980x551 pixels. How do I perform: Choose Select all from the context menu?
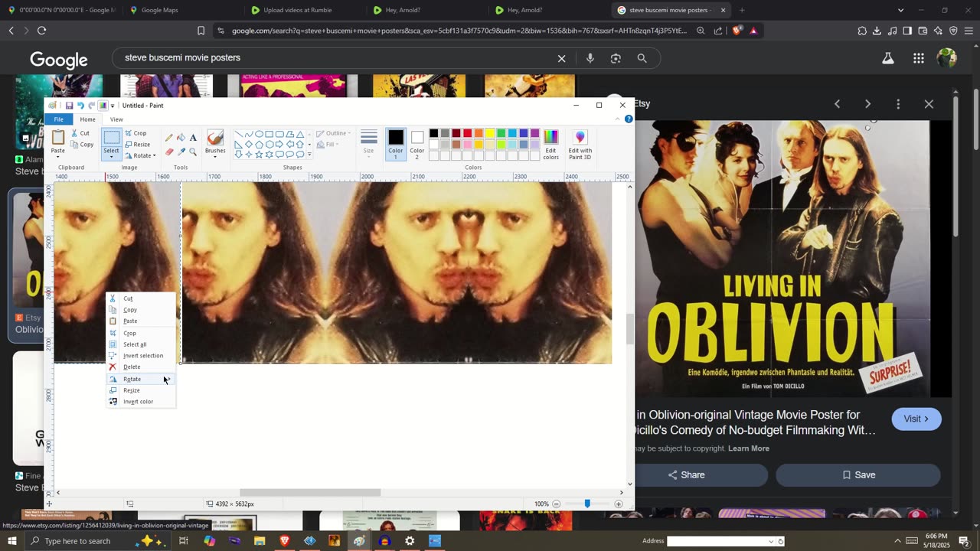141,344
